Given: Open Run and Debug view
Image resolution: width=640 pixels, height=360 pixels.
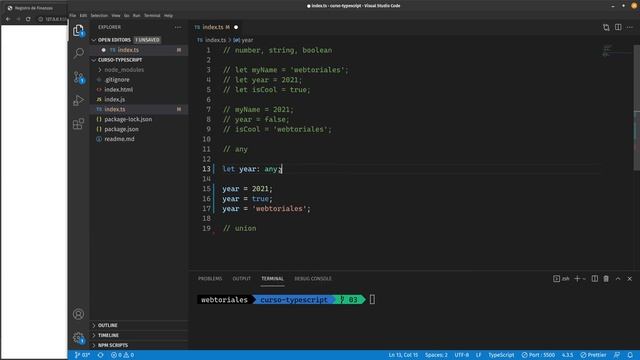Looking at the screenshot, I should pyautogui.click(x=78, y=100).
